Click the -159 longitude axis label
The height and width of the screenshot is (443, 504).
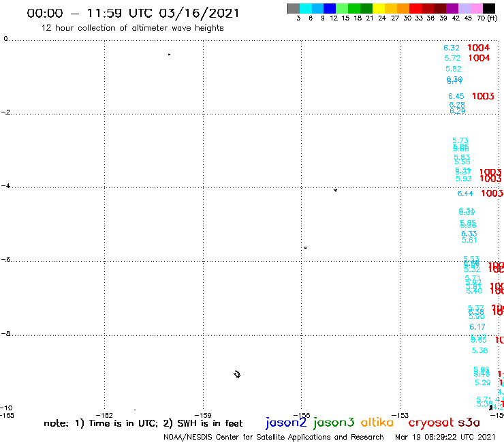(x=203, y=415)
